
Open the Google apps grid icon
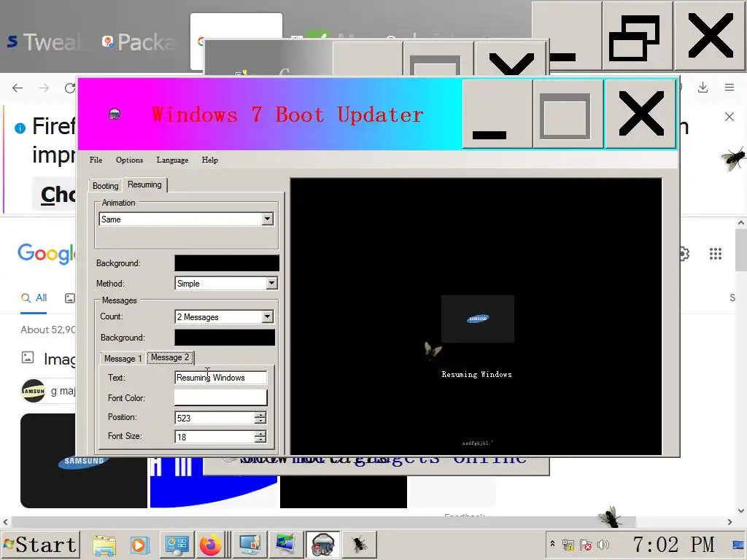click(716, 254)
